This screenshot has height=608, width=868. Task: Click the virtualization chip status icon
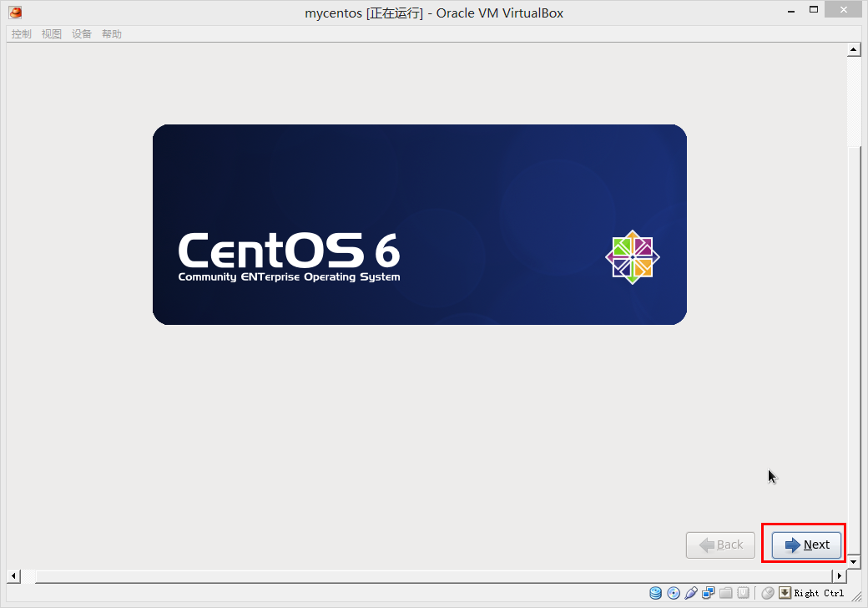point(744,593)
